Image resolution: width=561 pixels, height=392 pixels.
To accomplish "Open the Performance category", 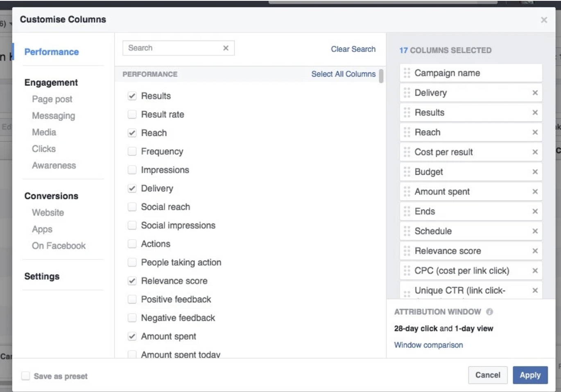I will point(52,52).
